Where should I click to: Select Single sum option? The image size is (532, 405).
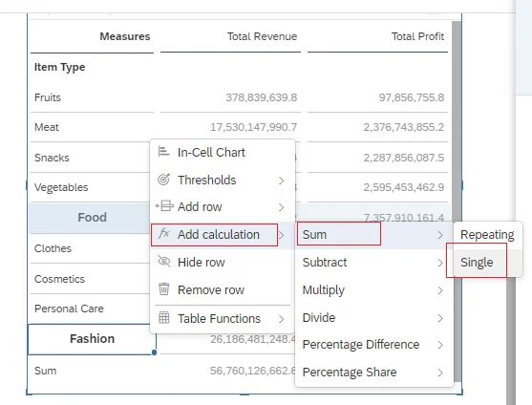[x=487, y=262]
